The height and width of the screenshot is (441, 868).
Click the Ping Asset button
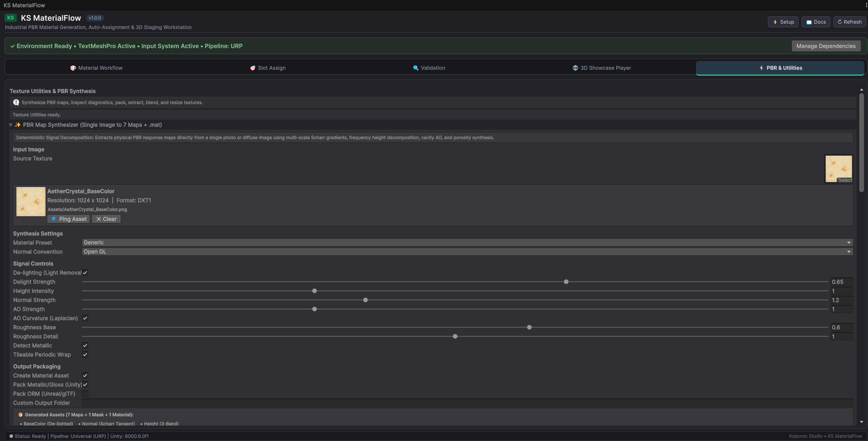click(68, 219)
